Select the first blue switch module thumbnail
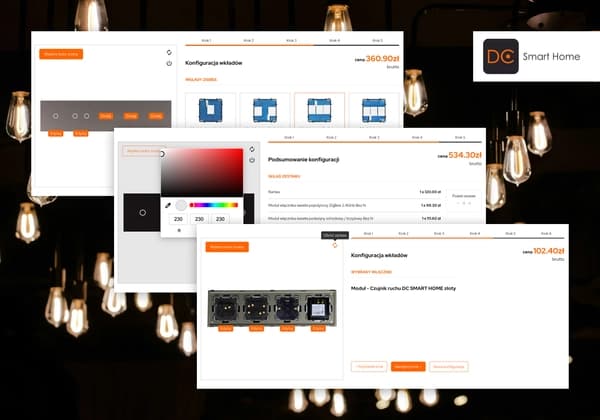The height and width of the screenshot is (420, 600). coord(211,110)
